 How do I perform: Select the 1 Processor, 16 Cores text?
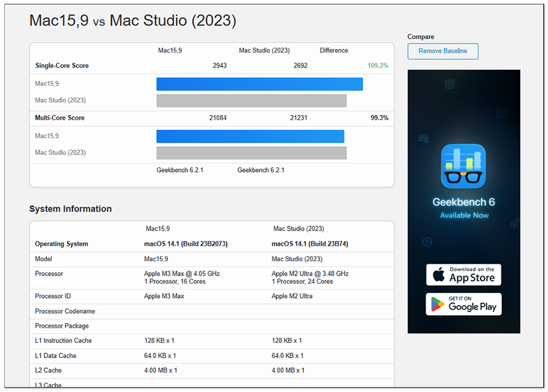click(175, 282)
